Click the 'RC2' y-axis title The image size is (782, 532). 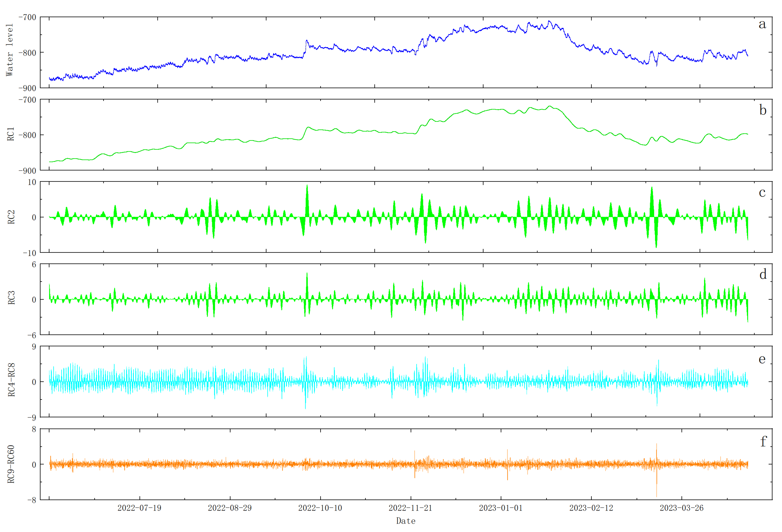[x=11, y=217]
